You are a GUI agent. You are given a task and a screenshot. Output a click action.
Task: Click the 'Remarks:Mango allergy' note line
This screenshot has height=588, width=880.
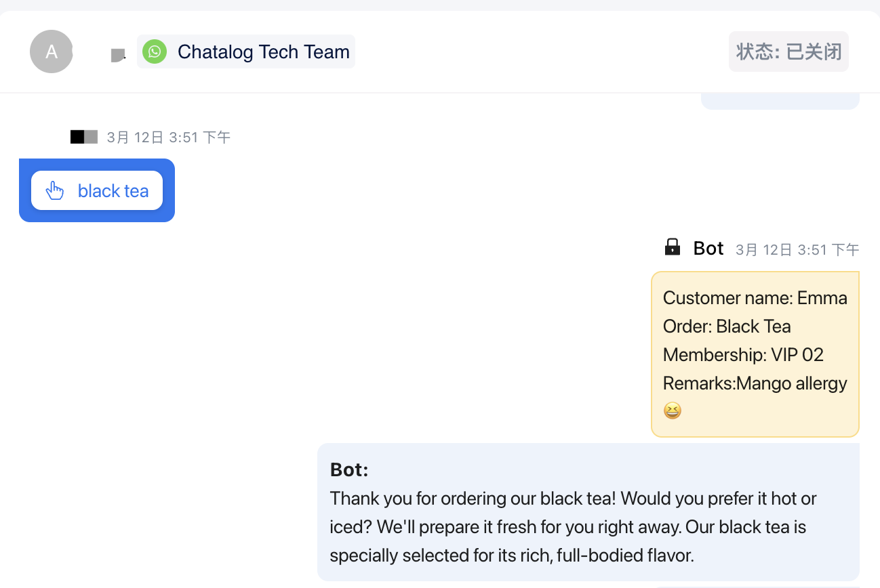tap(755, 383)
